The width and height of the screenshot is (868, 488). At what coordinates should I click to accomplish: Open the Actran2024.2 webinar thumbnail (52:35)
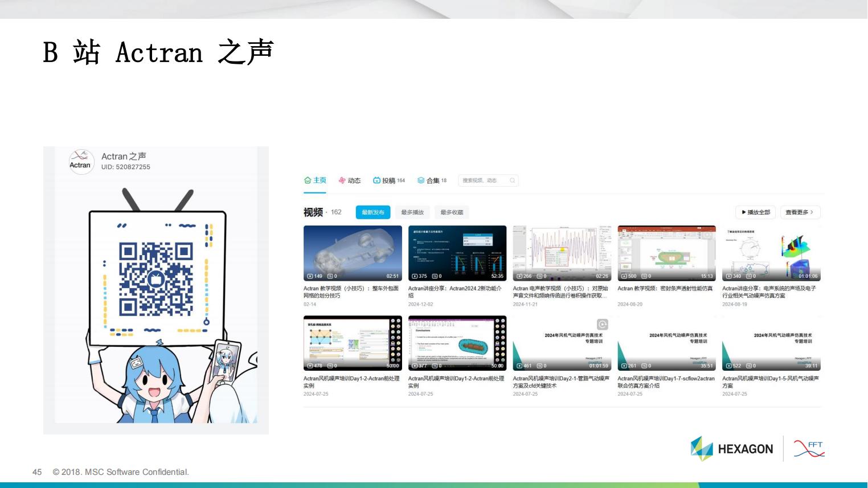tap(457, 253)
